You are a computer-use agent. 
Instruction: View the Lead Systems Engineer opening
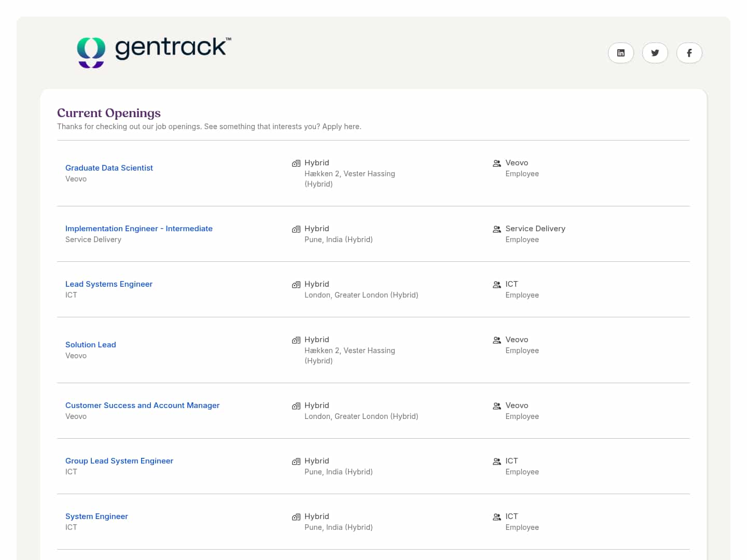coord(108,284)
